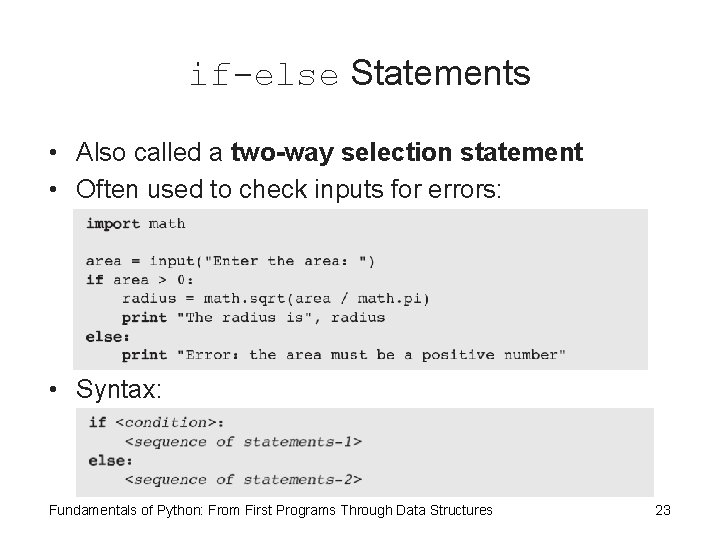Image resolution: width=720 pixels, height=540 pixels.
Task: Select the print "The radius is" line
Action: pyautogui.click(x=253, y=317)
